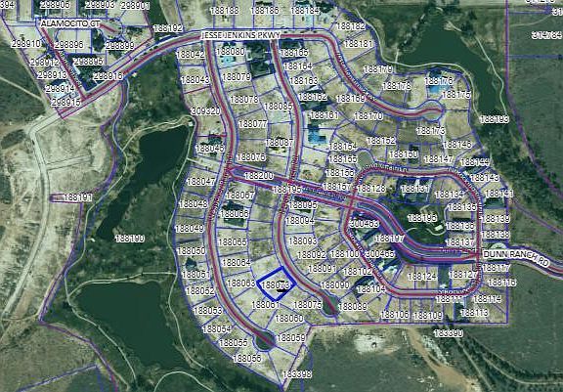Select parcel 188196 inside the loop road
This screenshot has width=563, height=392.
[x=422, y=218]
